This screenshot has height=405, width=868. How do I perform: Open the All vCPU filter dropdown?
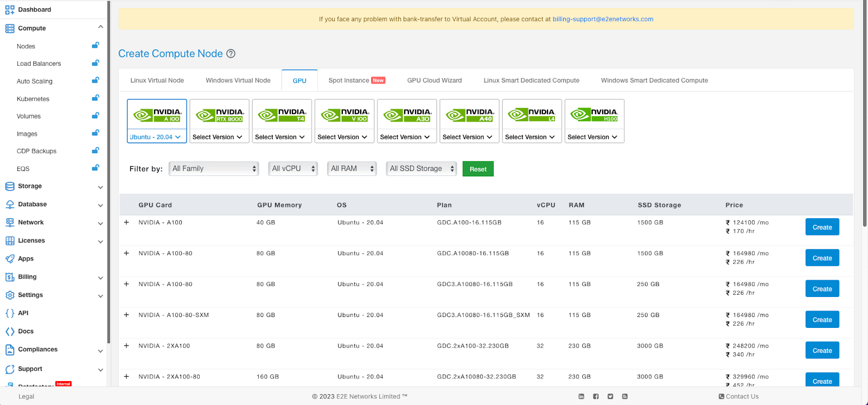pos(293,169)
